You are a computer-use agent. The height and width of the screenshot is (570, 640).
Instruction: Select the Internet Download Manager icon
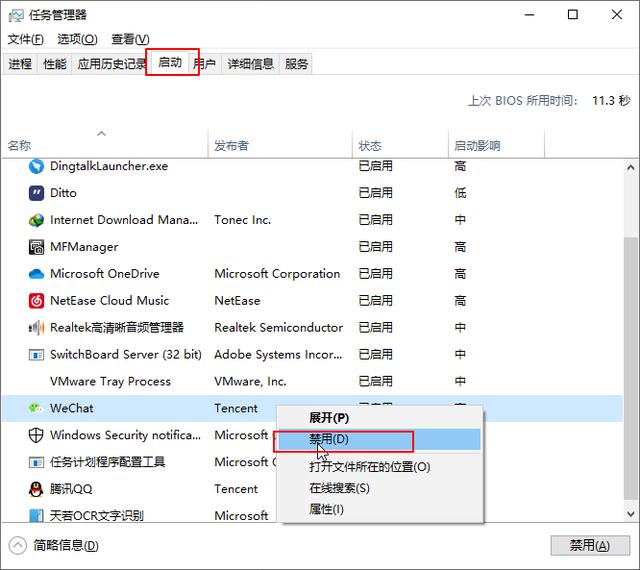(36, 220)
